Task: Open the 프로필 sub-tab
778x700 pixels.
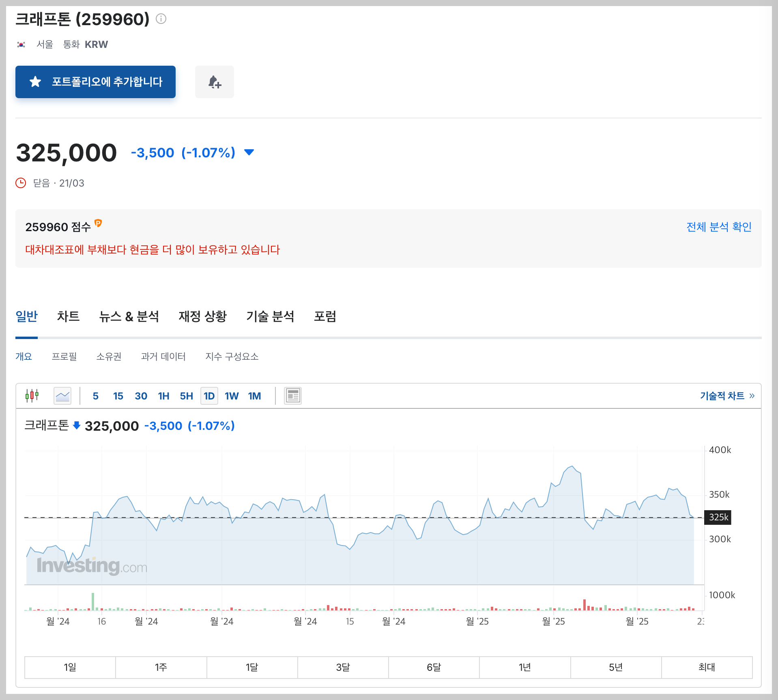Action: tap(64, 356)
